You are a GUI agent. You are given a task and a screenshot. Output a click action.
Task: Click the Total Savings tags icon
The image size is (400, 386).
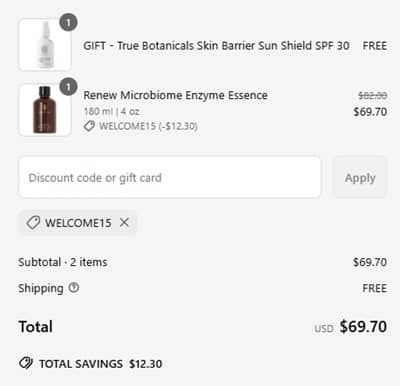click(x=26, y=363)
